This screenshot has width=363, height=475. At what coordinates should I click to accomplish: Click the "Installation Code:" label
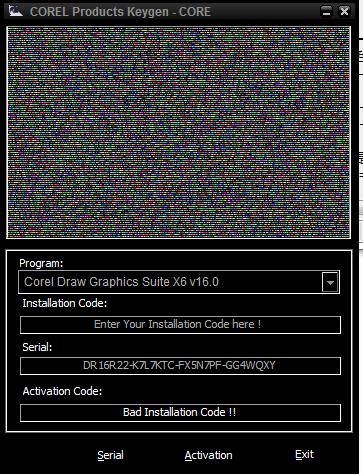pos(65,303)
